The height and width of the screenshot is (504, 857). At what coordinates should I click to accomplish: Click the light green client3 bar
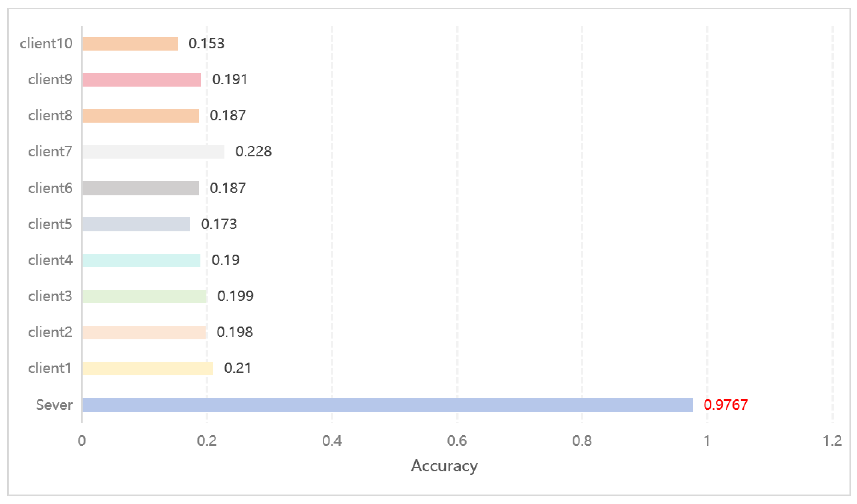click(x=144, y=296)
